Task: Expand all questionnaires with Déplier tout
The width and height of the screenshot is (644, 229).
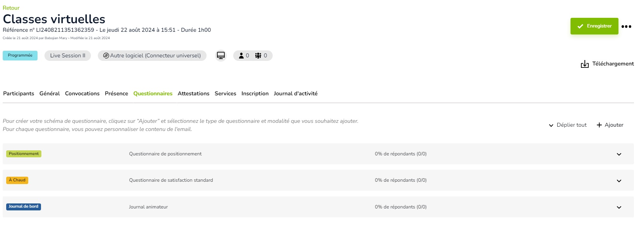Action: coord(568,125)
